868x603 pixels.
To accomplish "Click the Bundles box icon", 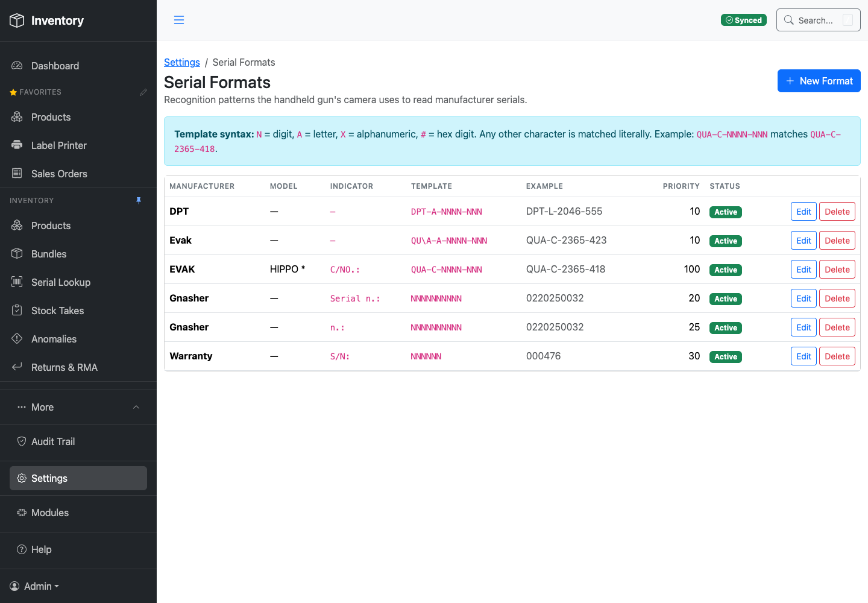I will [x=17, y=254].
